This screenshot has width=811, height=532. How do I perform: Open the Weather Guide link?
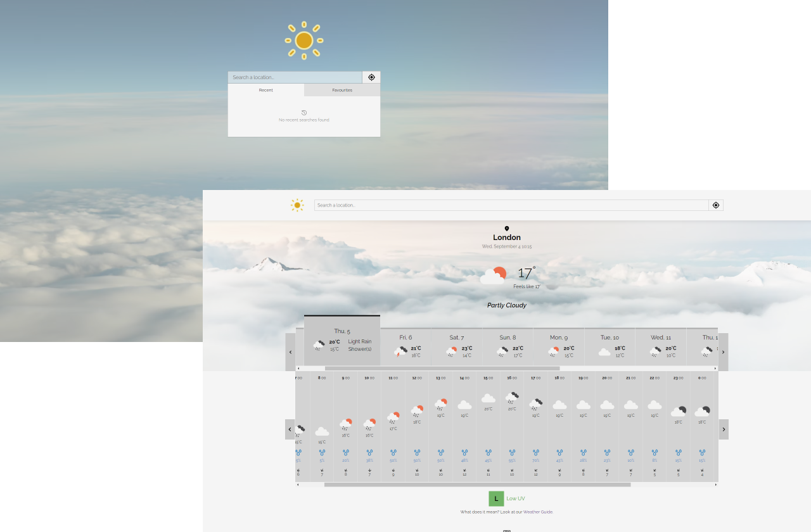(x=539, y=512)
